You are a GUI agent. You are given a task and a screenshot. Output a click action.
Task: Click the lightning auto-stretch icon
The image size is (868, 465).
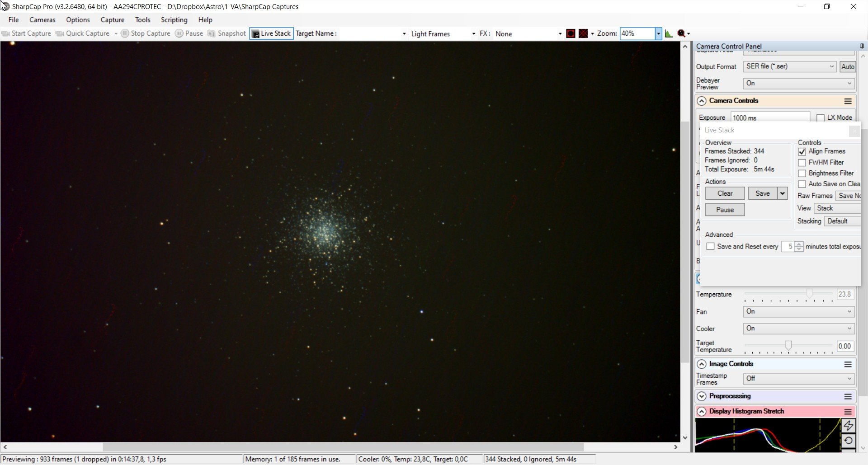(849, 425)
